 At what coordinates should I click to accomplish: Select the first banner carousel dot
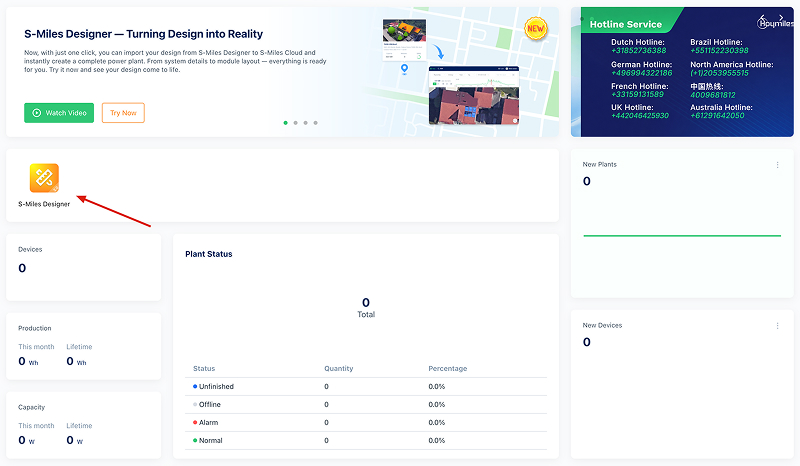[x=286, y=122]
